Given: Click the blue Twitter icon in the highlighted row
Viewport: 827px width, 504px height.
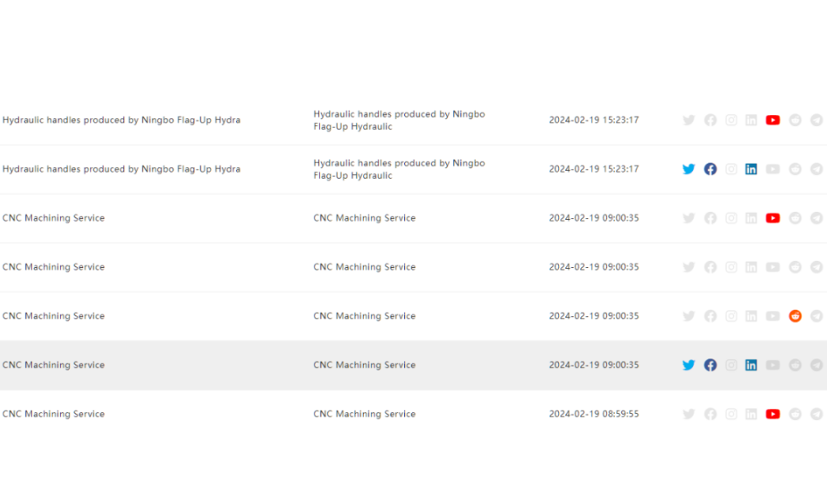Looking at the screenshot, I should pos(688,365).
